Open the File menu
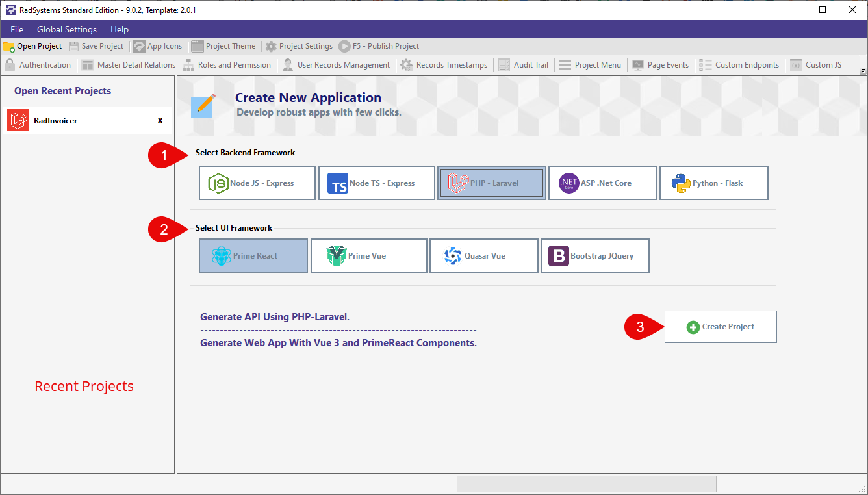This screenshot has width=868, height=495. [x=17, y=29]
